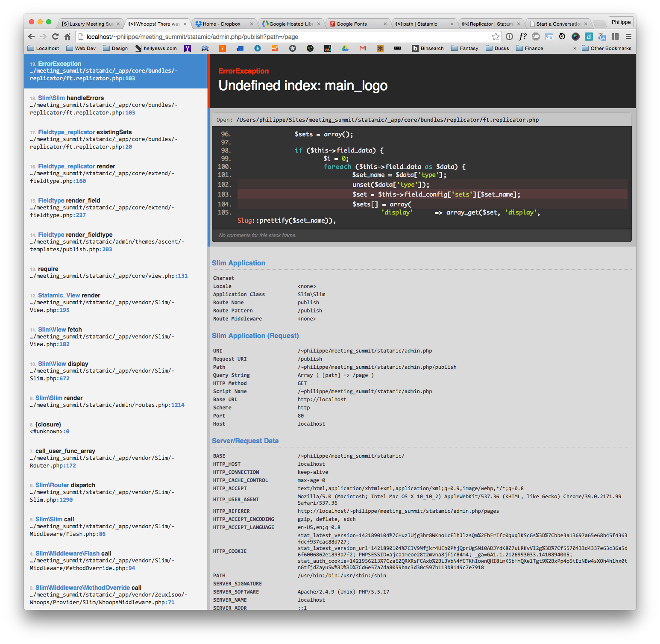Open the Chrome hamburger menu
The width and height of the screenshot is (660, 644).
[x=628, y=37]
